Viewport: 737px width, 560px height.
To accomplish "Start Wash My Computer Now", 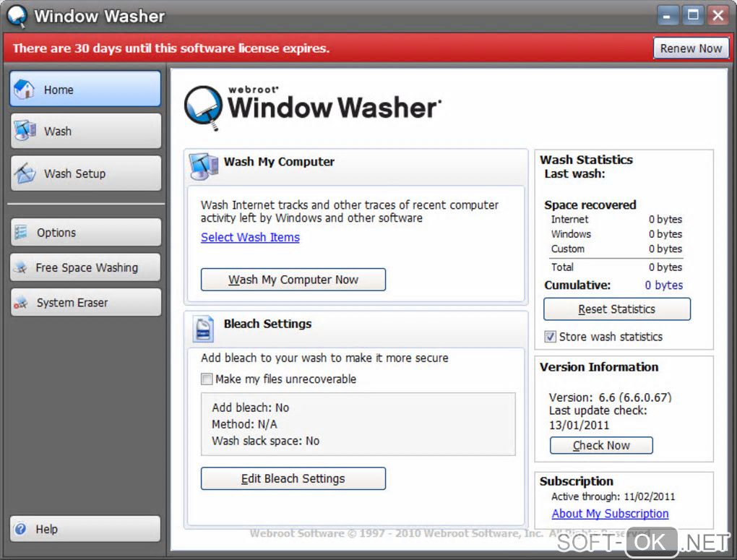I will click(293, 280).
